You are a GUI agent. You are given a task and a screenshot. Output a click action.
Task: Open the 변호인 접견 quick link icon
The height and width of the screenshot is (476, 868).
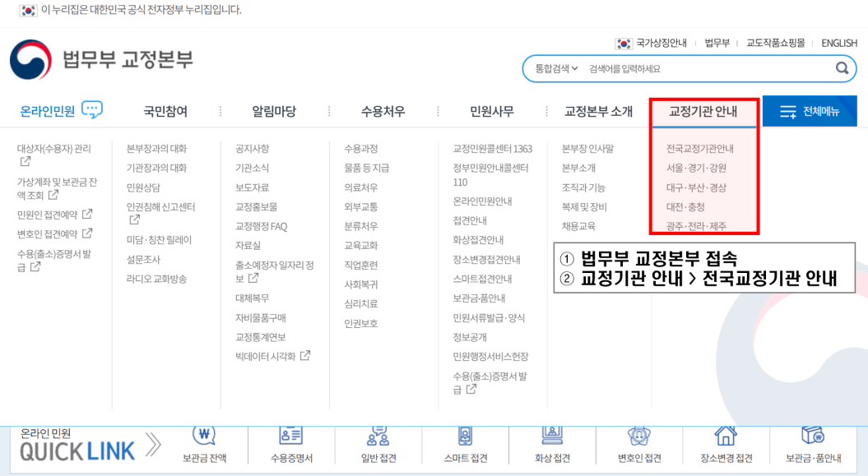pos(639,435)
